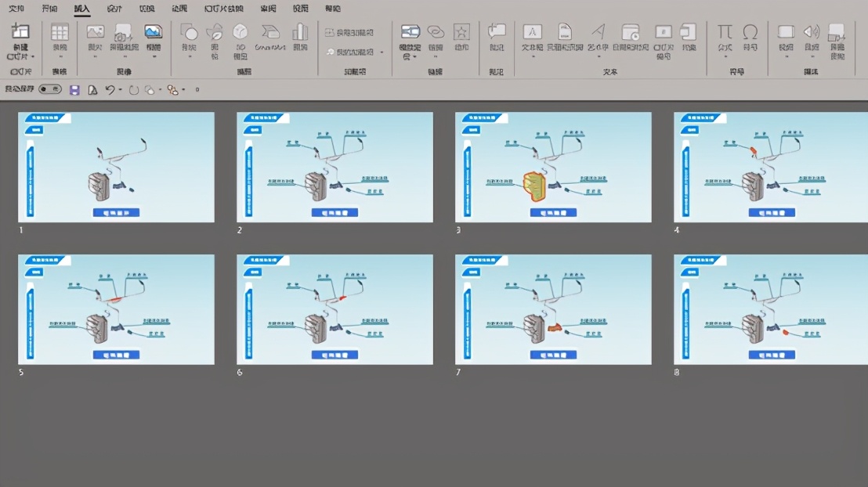
Task: Click the Screenshot icon
Action: coord(124,33)
